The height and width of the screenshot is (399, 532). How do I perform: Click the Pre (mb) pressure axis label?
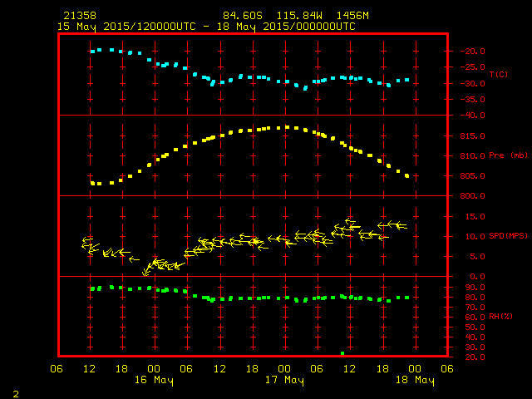tap(508, 155)
